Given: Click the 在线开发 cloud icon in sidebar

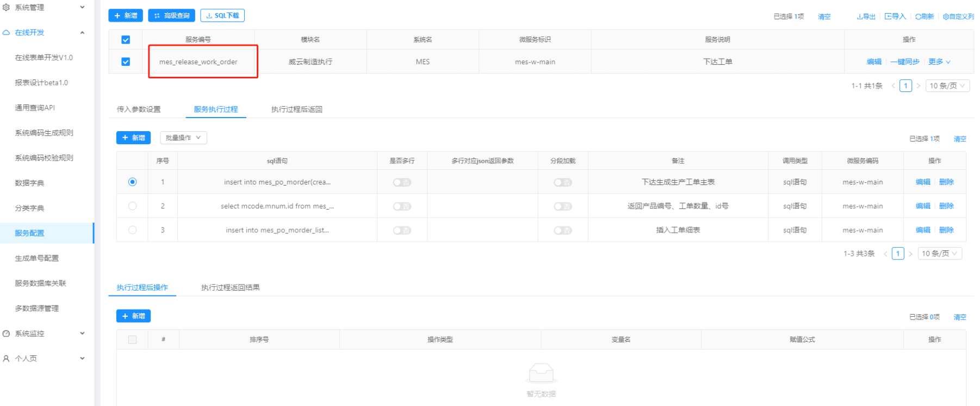Looking at the screenshot, I should pos(6,33).
